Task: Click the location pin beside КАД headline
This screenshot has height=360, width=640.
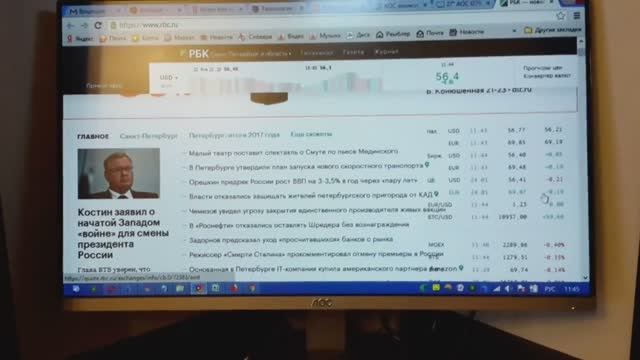Action: [x=436, y=194]
